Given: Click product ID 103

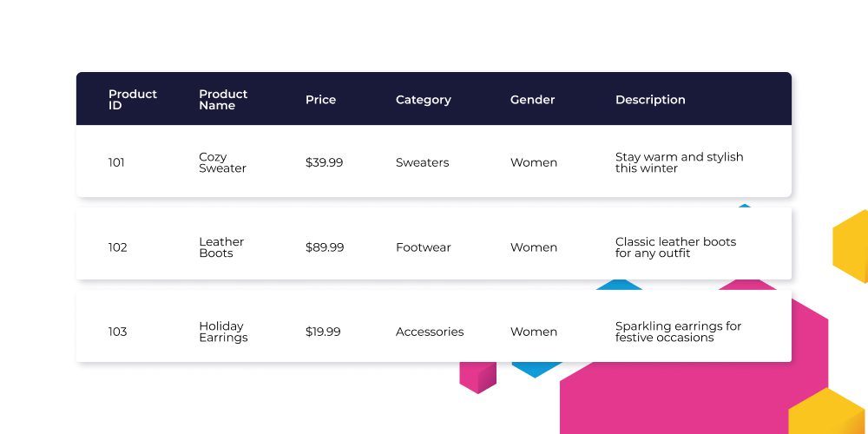Looking at the screenshot, I should tap(117, 332).
